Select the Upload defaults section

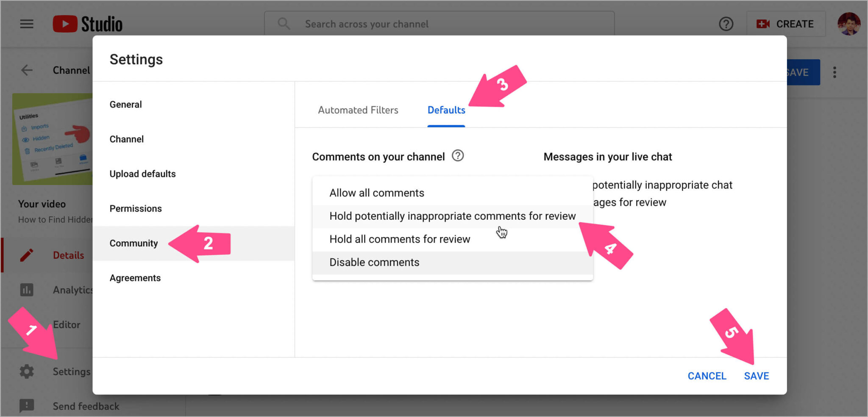point(142,174)
